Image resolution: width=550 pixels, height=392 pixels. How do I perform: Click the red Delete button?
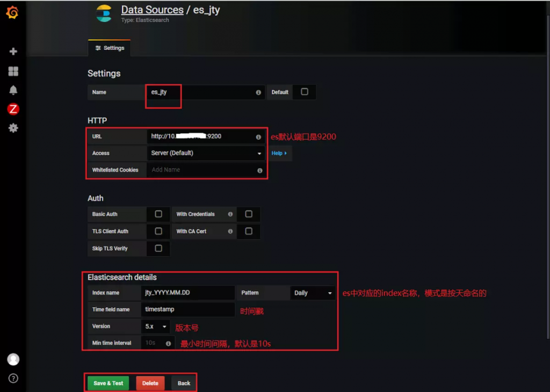[x=150, y=383]
